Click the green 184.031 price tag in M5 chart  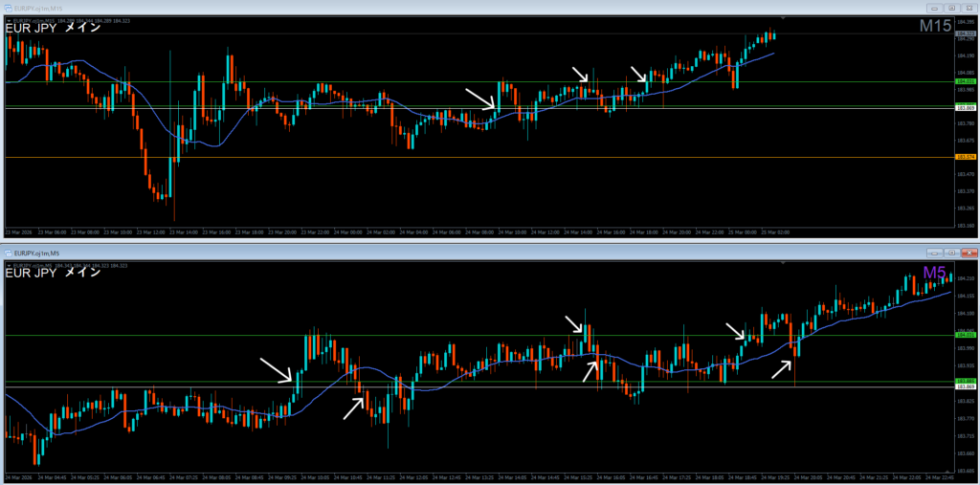[966, 336]
